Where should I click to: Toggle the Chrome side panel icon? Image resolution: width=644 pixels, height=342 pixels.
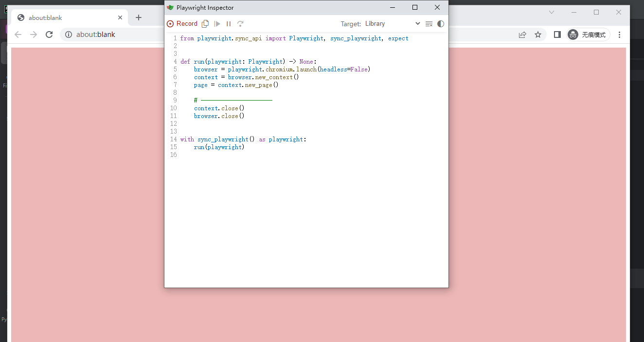pyautogui.click(x=557, y=34)
